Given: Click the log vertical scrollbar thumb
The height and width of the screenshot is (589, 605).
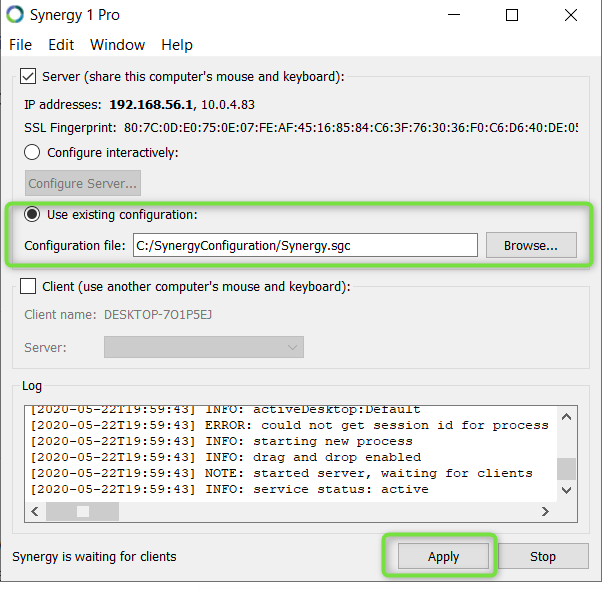Looking at the screenshot, I should [x=566, y=469].
